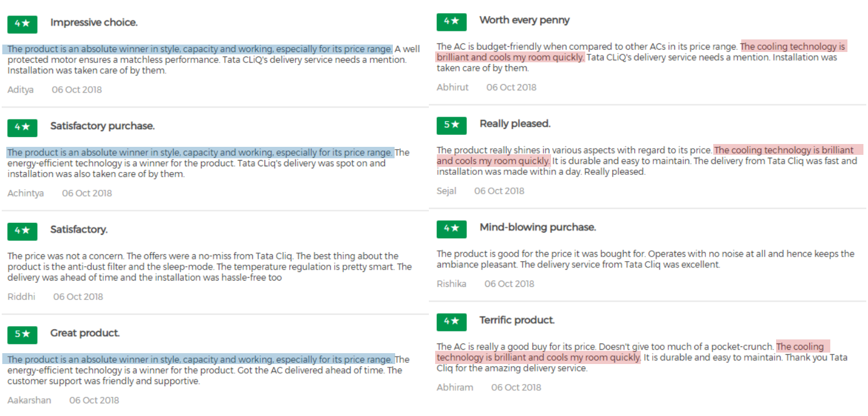Click the blue highlighted sentence in Achintya's review

point(200,153)
